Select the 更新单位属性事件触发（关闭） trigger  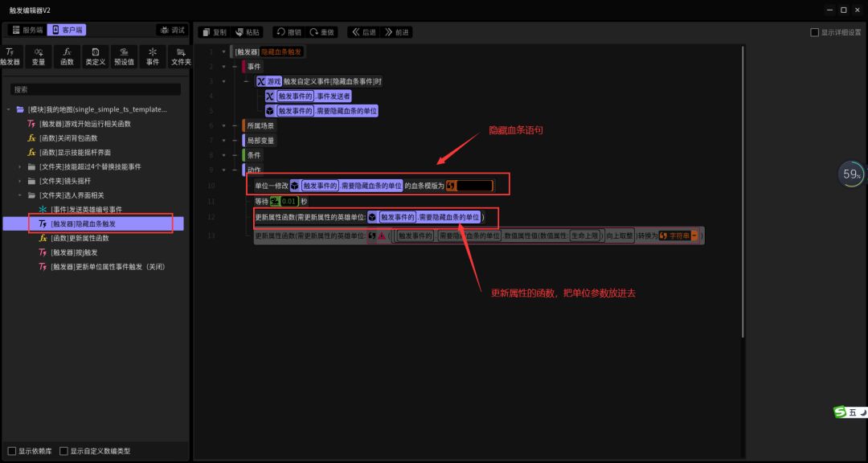(x=108, y=267)
